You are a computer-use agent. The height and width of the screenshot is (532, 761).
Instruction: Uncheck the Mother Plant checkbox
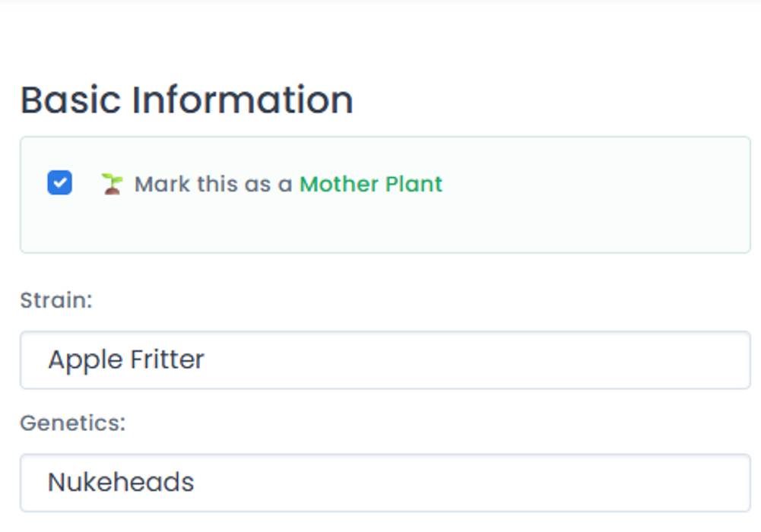coord(59,183)
